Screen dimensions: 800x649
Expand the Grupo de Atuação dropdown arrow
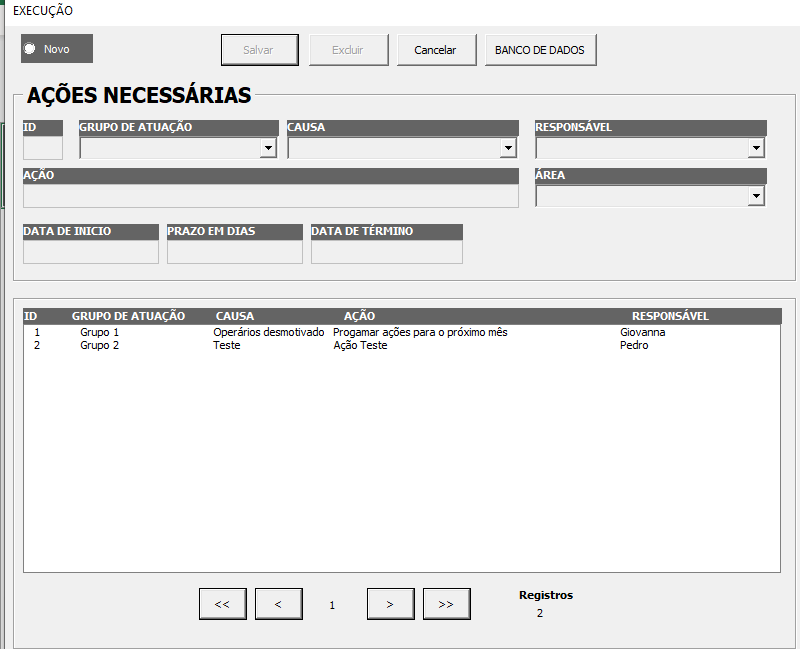(268, 148)
